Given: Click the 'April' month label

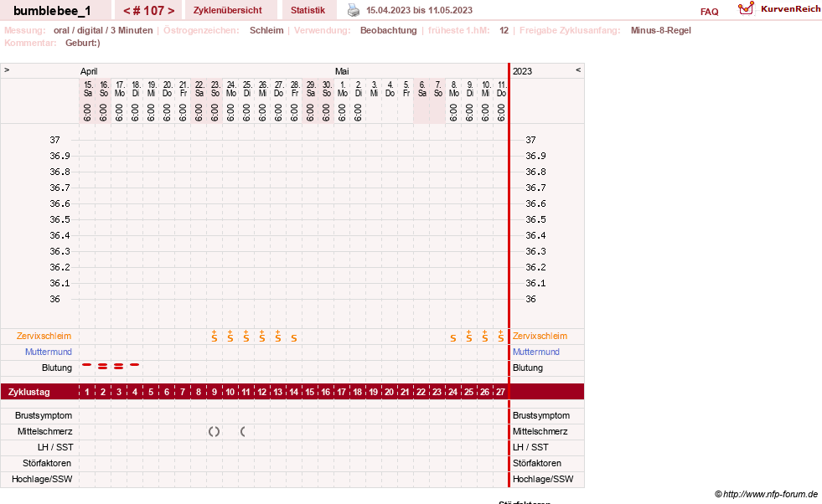Looking at the screenshot, I should (x=89, y=71).
